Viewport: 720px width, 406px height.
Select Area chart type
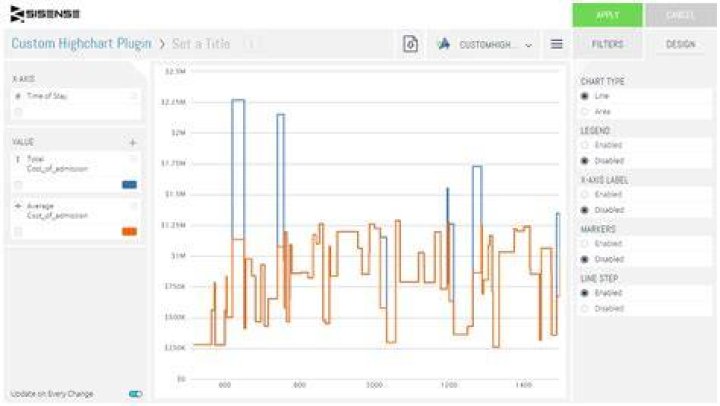point(584,112)
